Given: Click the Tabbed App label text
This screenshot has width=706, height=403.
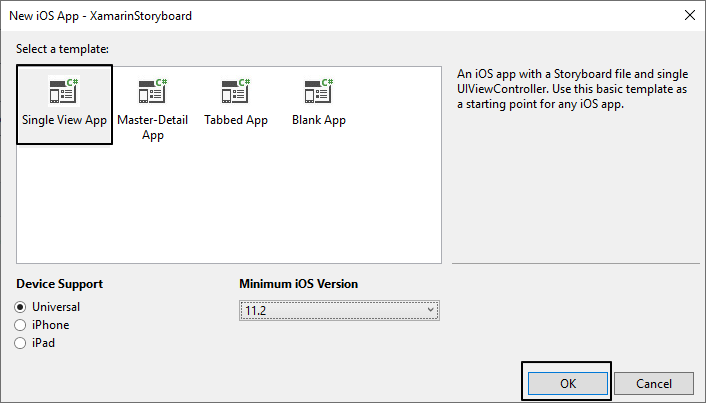Looking at the screenshot, I should pos(236,120).
